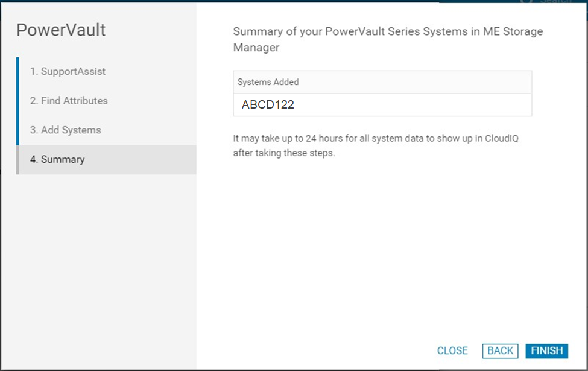This screenshot has width=588, height=371.
Task: Click inside the Systems Added table
Action: click(x=382, y=94)
